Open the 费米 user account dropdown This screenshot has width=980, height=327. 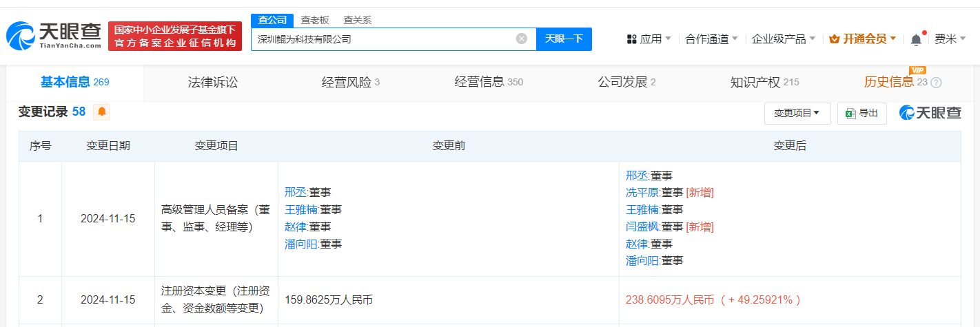(950, 39)
